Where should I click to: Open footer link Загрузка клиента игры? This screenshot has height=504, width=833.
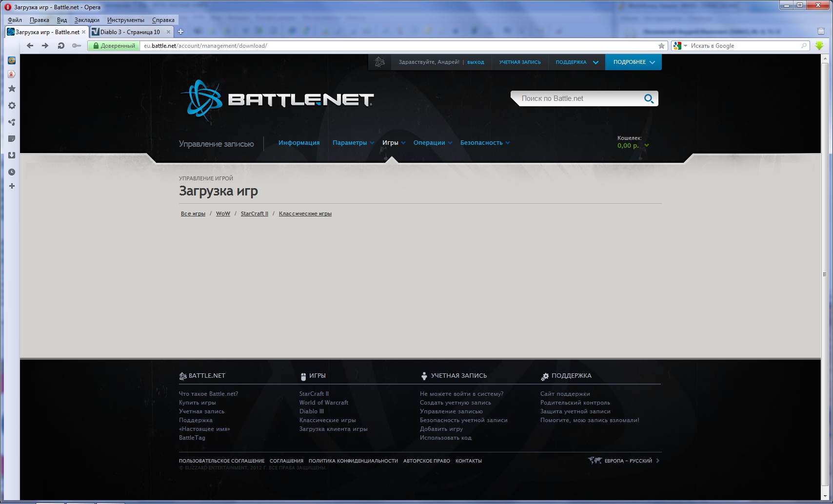point(334,429)
